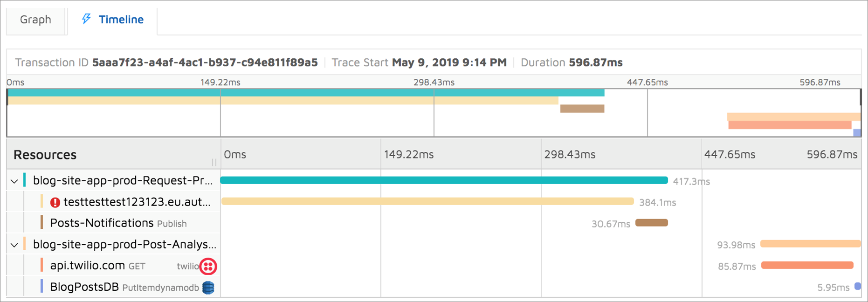Click the brown 30.67ms Publish span

[x=652, y=223]
